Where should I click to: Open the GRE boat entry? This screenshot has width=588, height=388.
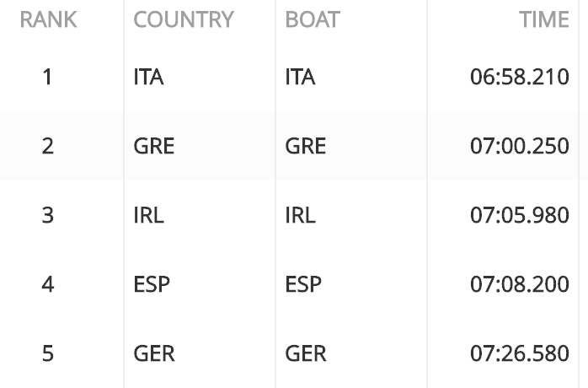point(305,146)
